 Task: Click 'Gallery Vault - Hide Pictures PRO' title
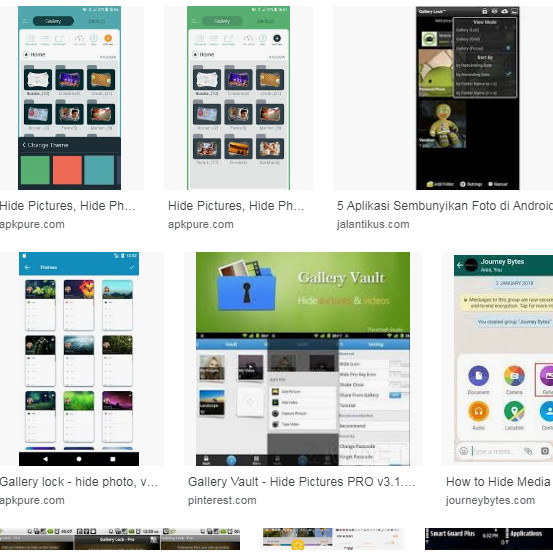[x=301, y=482]
